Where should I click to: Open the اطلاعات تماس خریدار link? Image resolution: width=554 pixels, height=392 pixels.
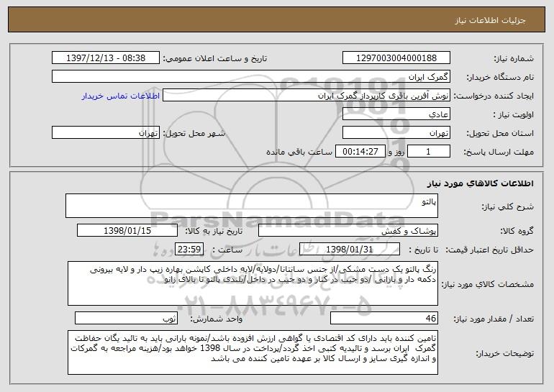[x=120, y=96]
